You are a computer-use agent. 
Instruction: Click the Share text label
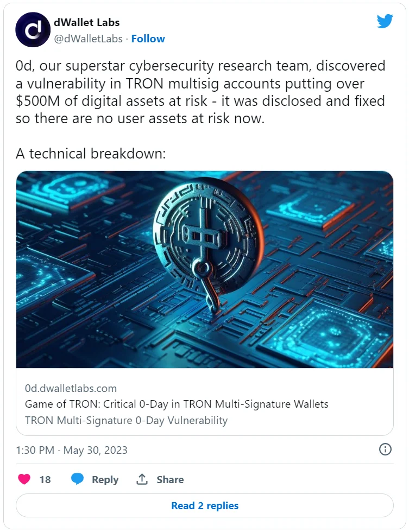(170, 479)
